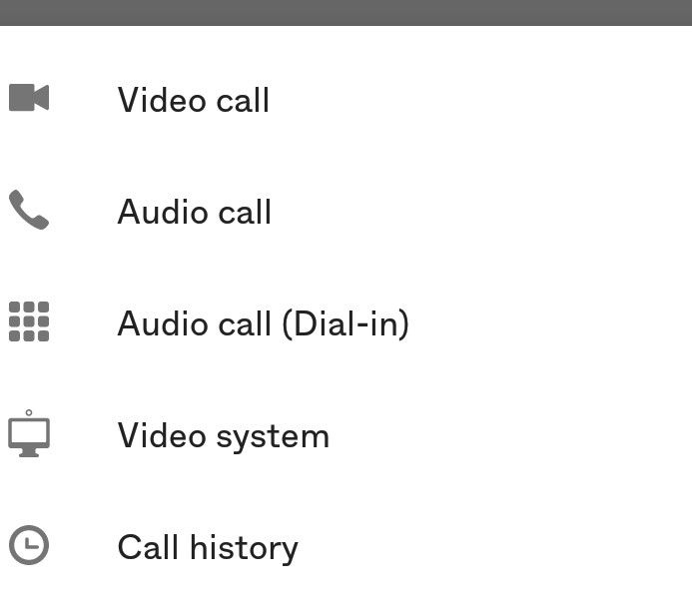Click the dial pad grid icon
This screenshot has width=692, height=616.
(29, 322)
